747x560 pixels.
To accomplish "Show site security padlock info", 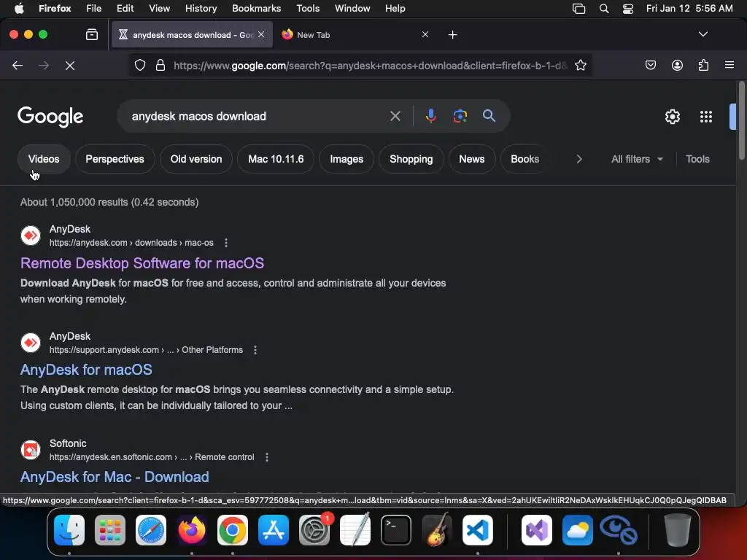I will (160, 65).
